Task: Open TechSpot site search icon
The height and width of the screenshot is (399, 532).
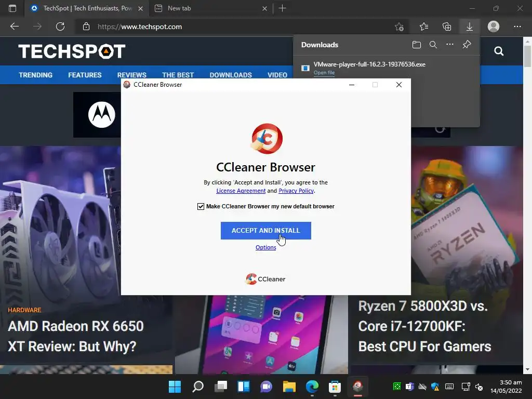Action: (x=499, y=51)
